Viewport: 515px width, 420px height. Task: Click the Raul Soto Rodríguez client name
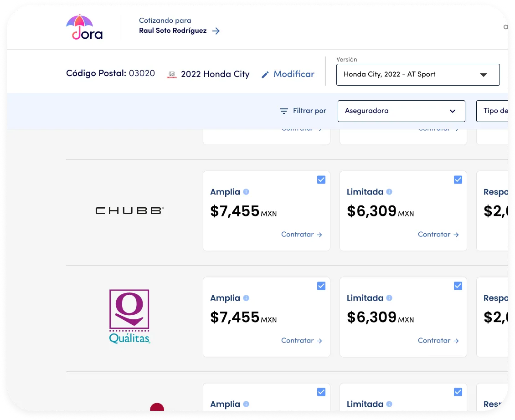(x=173, y=31)
